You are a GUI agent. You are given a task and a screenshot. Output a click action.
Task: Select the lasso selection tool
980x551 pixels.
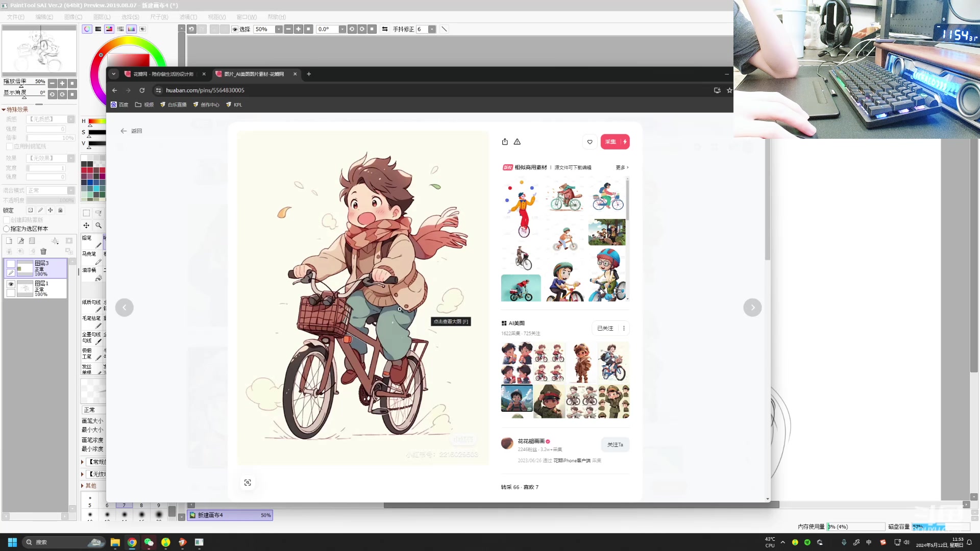[99, 213]
